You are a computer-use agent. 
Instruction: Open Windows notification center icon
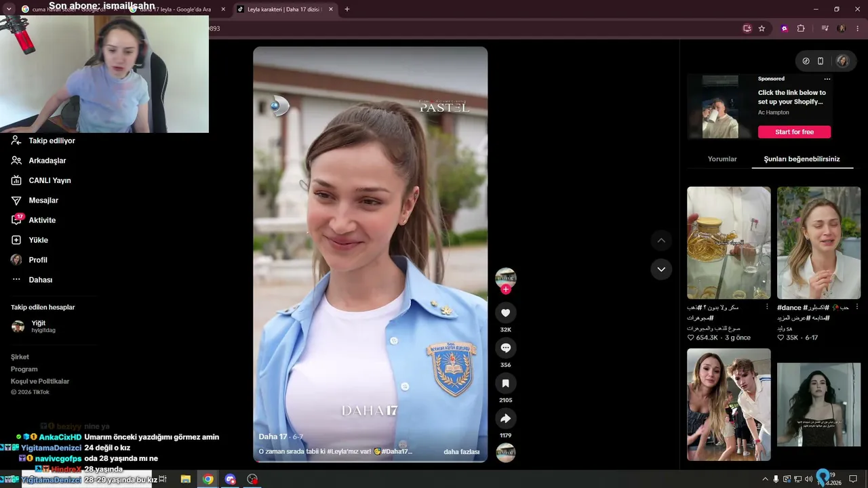pos(853,479)
